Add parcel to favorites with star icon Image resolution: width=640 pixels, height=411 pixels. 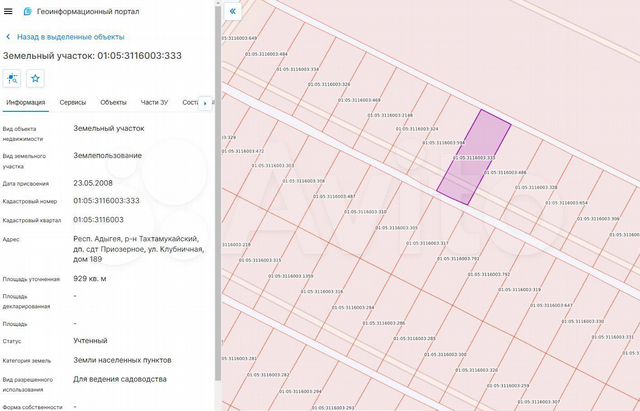(x=36, y=78)
